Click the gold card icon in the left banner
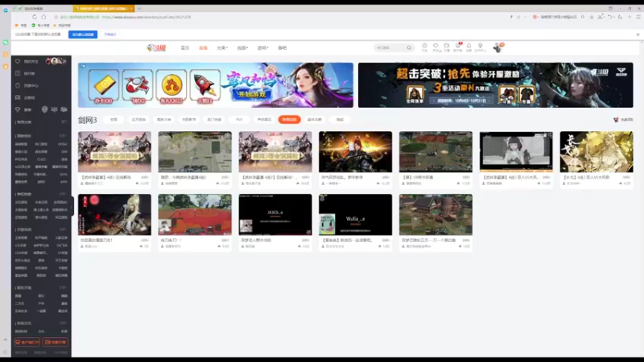The width and height of the screenshot is (644, 362). click(104, 86)
